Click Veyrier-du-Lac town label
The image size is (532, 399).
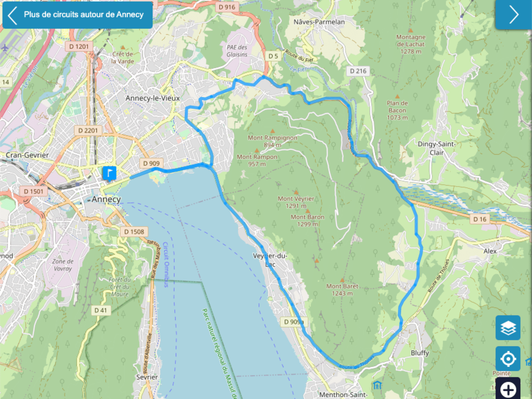270,260
